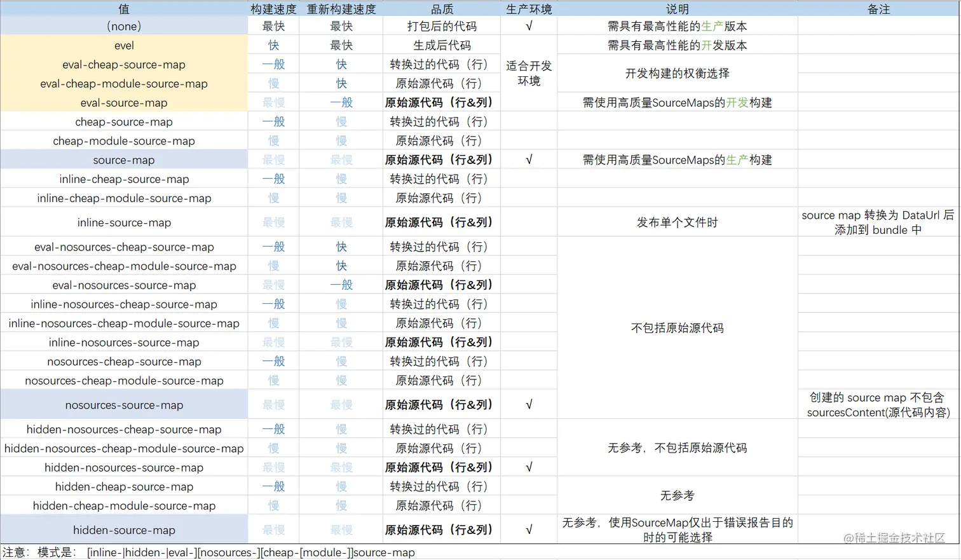Click the "备注" column header

click(878, 8)
